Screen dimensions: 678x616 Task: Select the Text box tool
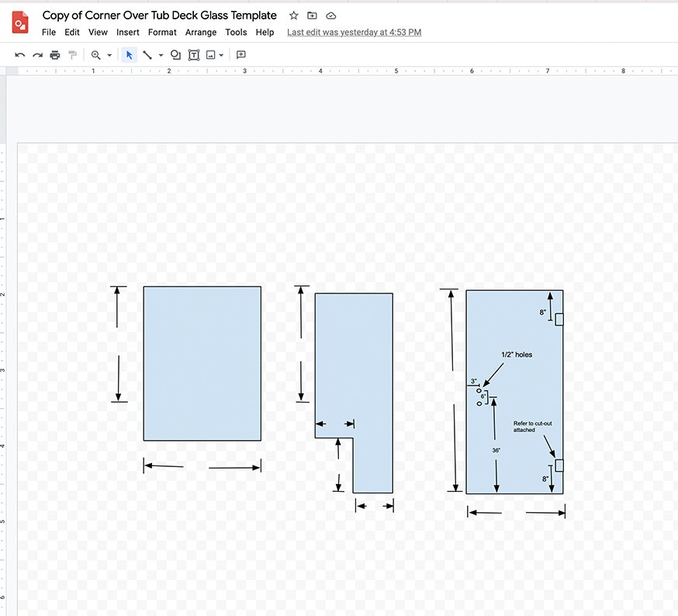tap(193, 55)
